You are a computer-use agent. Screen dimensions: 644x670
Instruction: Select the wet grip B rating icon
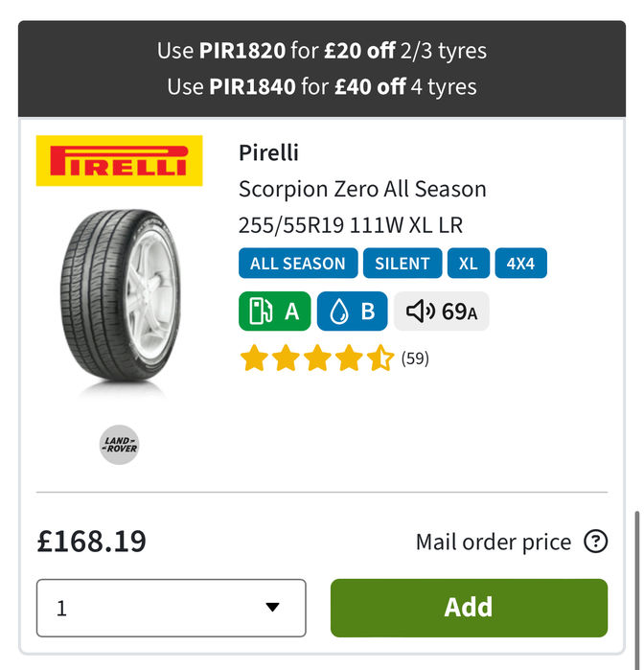352,312
